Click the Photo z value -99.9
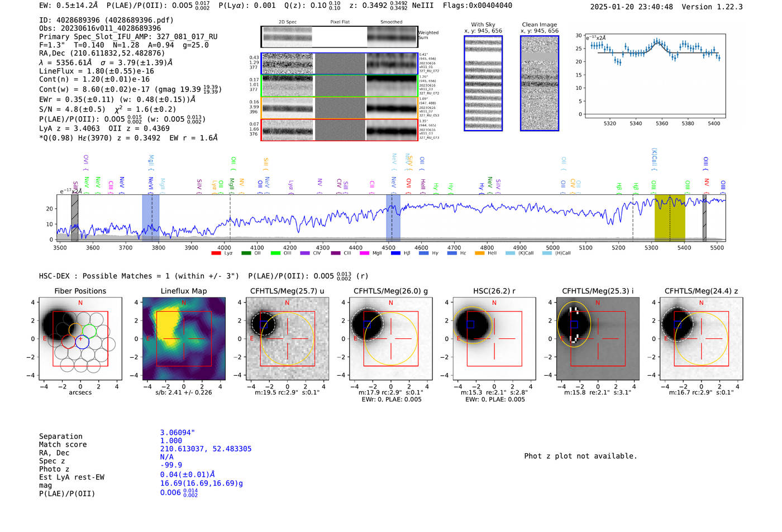 [x=171, y=465]
